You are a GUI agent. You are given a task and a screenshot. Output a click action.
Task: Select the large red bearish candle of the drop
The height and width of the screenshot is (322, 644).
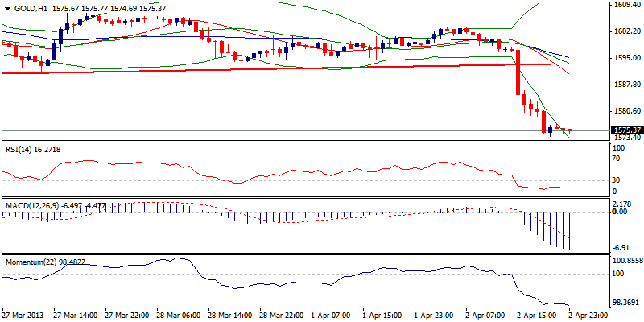coord(518,73)
